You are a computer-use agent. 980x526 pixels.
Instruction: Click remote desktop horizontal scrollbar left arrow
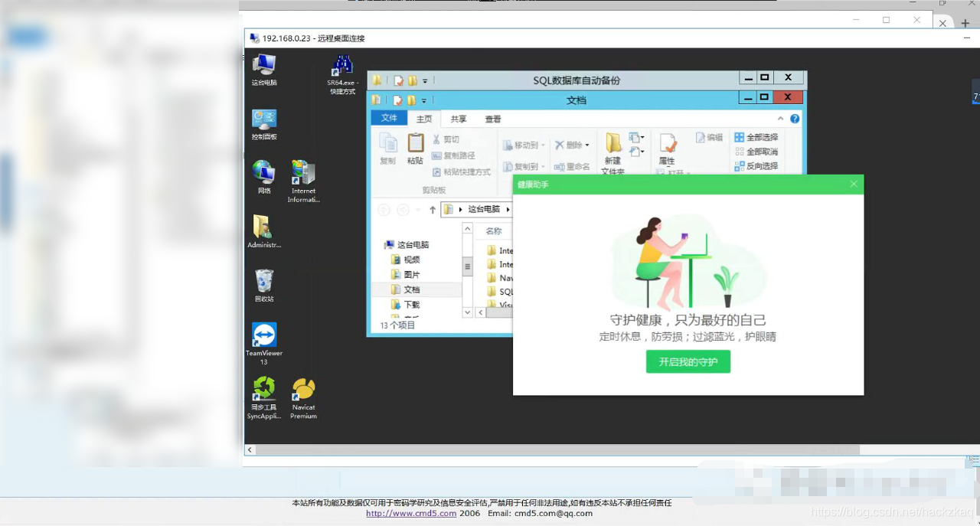(250, 450)
